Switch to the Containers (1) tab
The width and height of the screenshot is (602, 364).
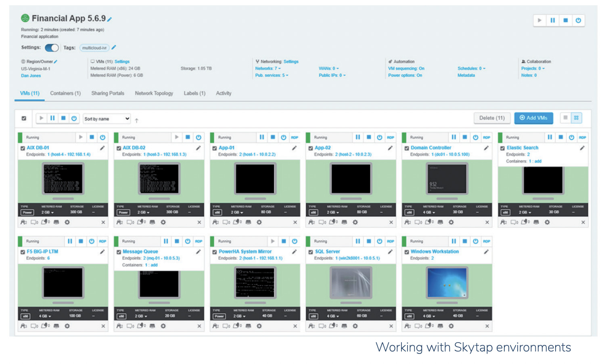point(65,93)
